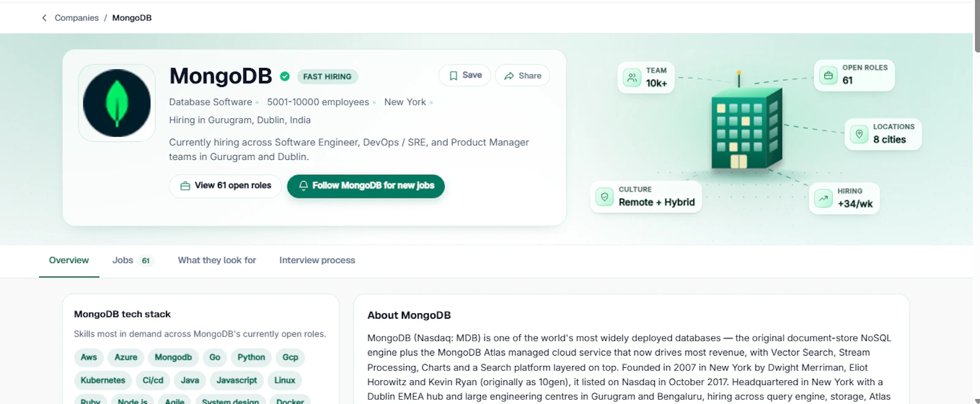
Task: Click the shield icon in CULTURE card
Action: tap(605, 197)
